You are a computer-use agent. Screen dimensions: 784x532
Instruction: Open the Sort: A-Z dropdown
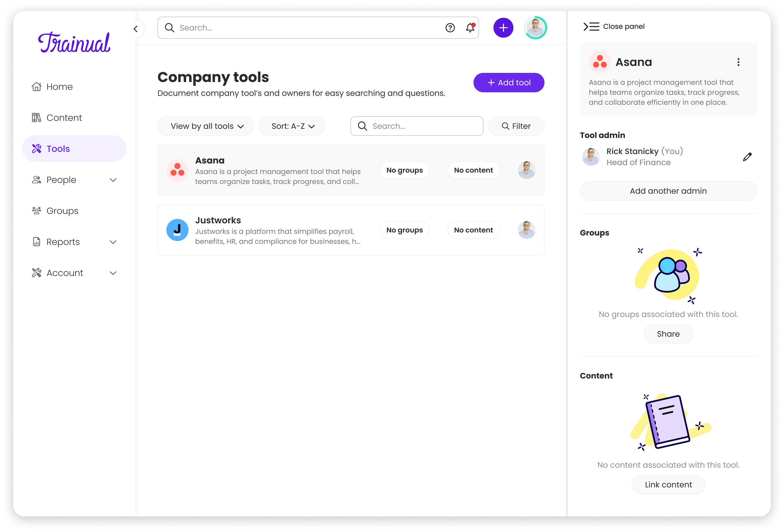click(291, 126)
